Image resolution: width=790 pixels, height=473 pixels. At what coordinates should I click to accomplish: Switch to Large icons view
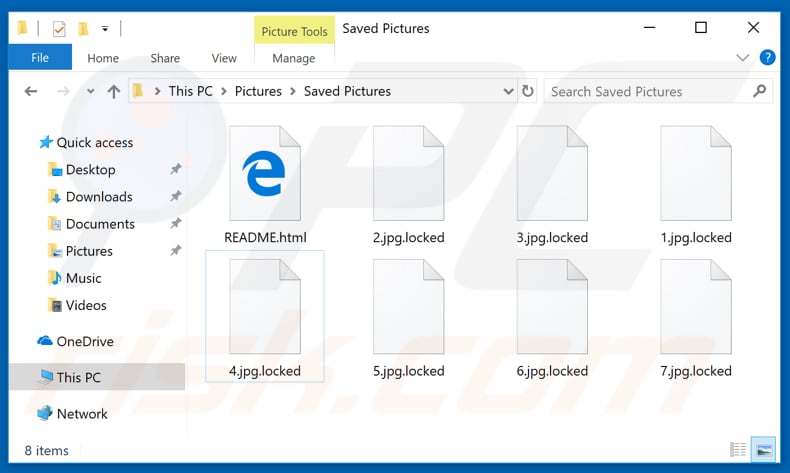click(x=763, y=450)
